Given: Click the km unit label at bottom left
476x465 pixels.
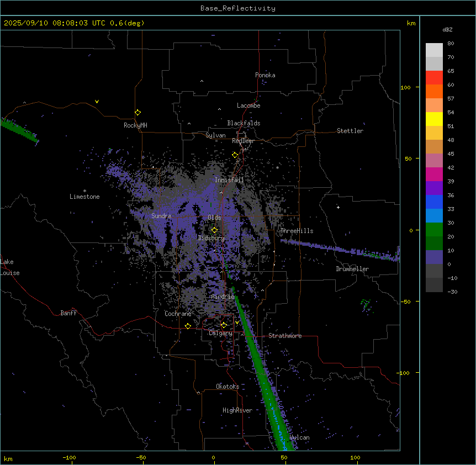Looking at the screenshot, I should pyautogui.click(x=8, y=458).
